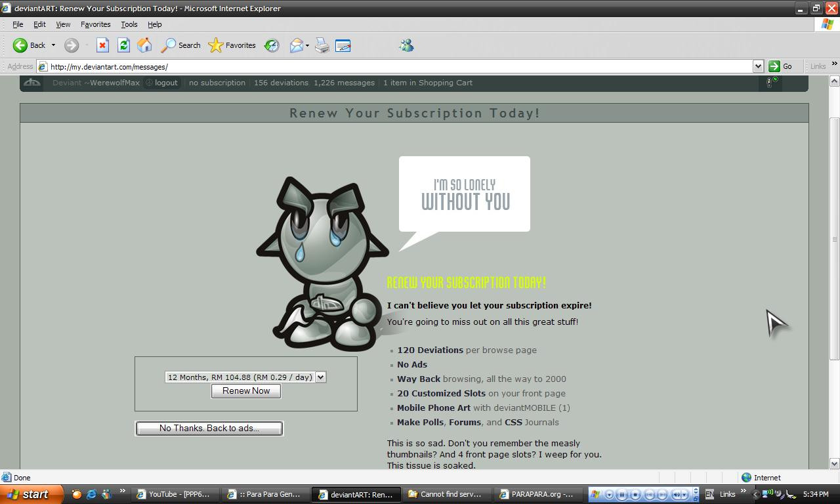Go to the Home page icon
The width and height of the screenshot is (840, 504).
point(144,45)
